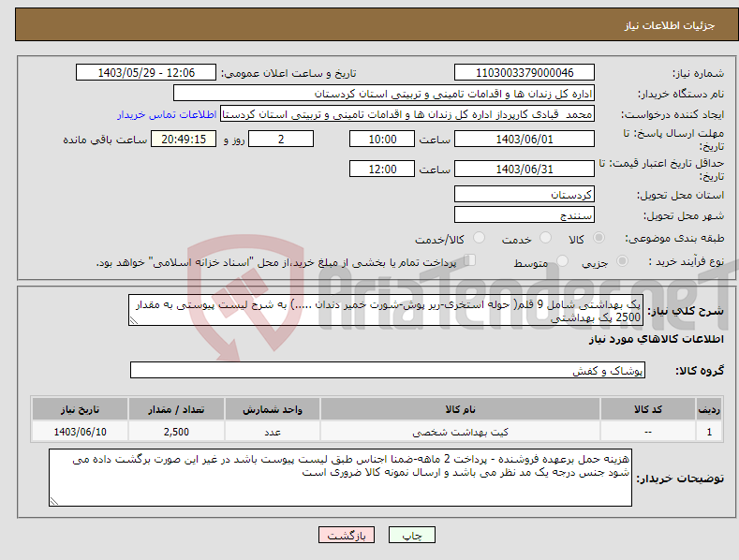This screenshot has height=560, width=739.
Task: Click the نام کالا column header
Action: (x=460, y=409)
